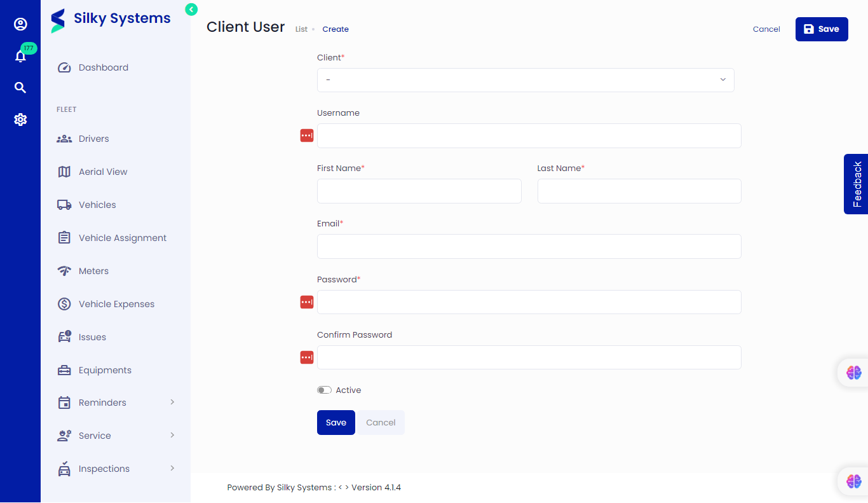Collapse the sidebar with the green chevron
This screenshot has height=503, width=868.
click(x=191, y=10)
